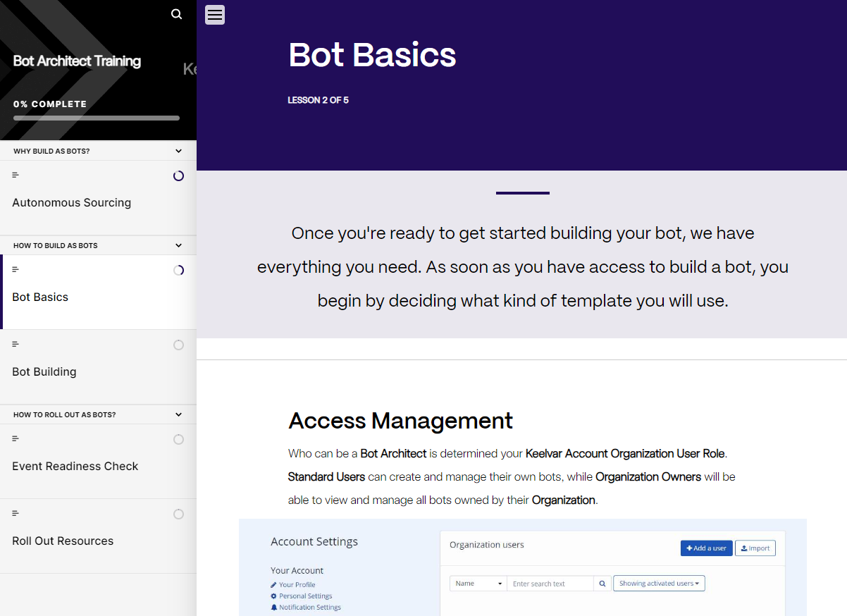847x616 pixels.
Task: Click the progress circle for Event Readiness Check
Action: click(178, 440)
